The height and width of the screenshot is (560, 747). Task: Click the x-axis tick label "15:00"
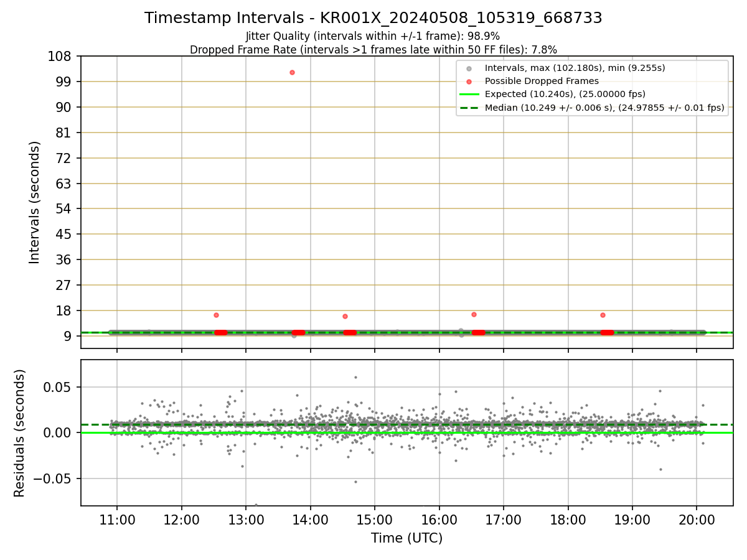pos(375,520)
